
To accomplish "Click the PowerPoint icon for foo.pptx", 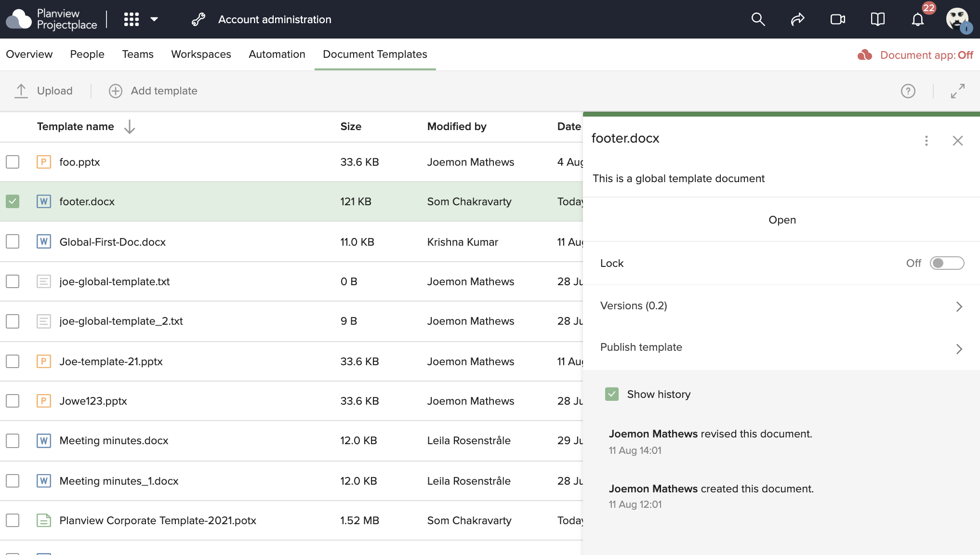I will (44, 162).
